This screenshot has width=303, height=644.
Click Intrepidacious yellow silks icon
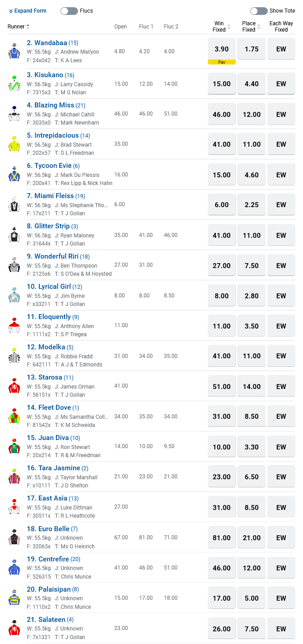14,144
